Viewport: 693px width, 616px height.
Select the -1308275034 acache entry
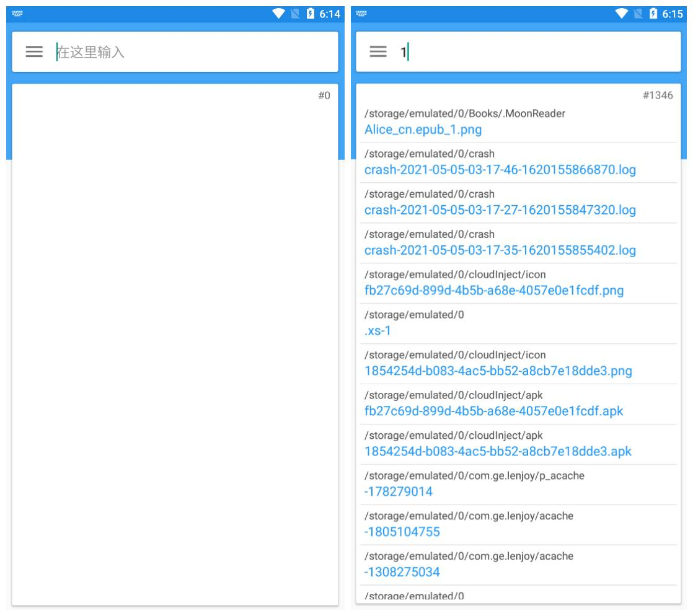tap(402, 572)
